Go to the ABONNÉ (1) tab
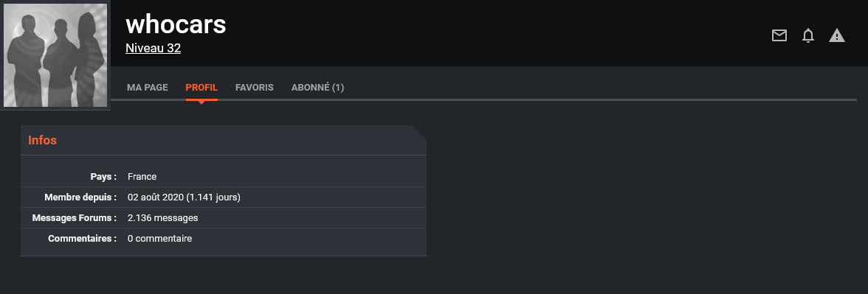 (x=317, y=87)
